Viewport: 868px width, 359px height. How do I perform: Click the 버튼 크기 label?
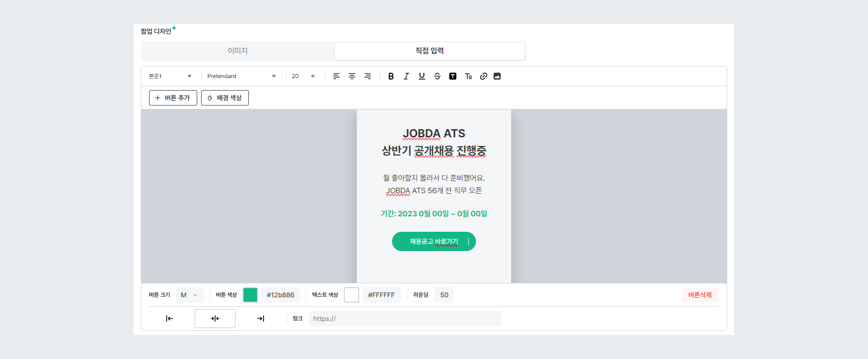click(x=160, y=295)
